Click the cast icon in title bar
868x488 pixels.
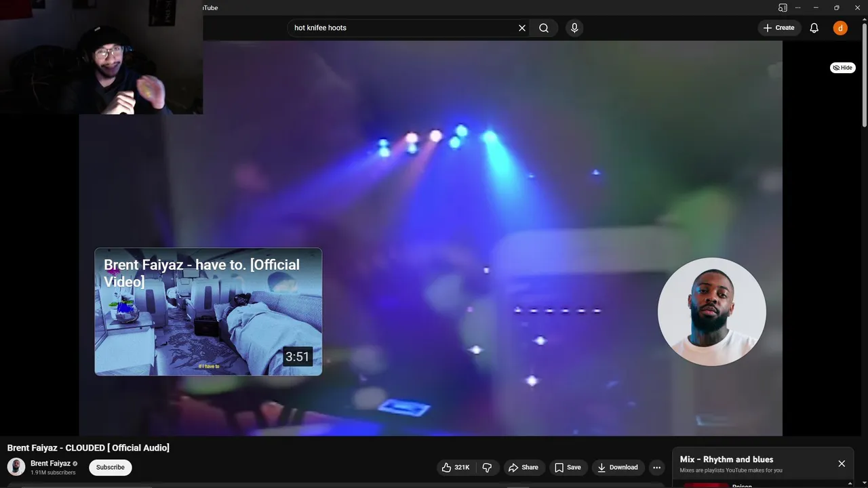tap(783, 7)
